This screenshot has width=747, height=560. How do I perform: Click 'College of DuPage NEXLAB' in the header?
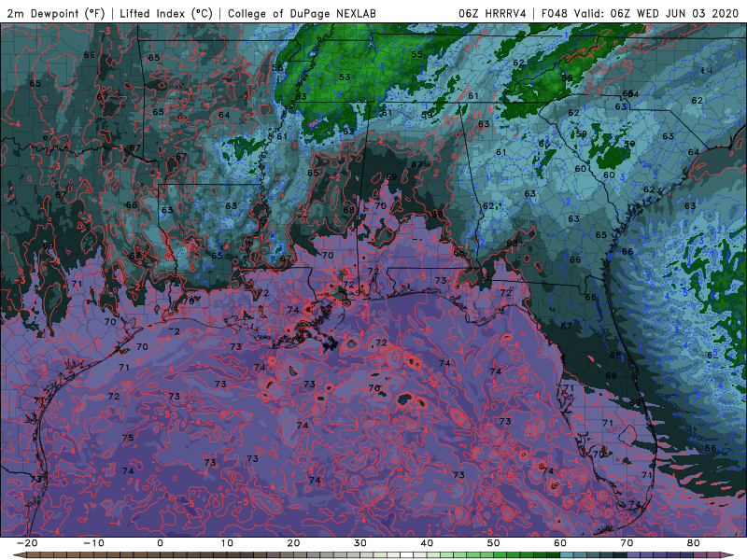[302, 13]
